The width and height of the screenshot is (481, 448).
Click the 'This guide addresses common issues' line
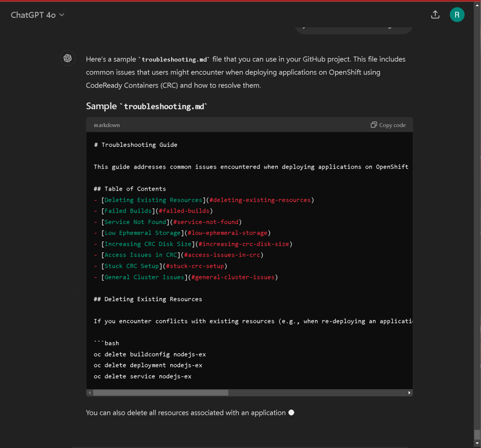pyautogui.click(x=251, y=167)
